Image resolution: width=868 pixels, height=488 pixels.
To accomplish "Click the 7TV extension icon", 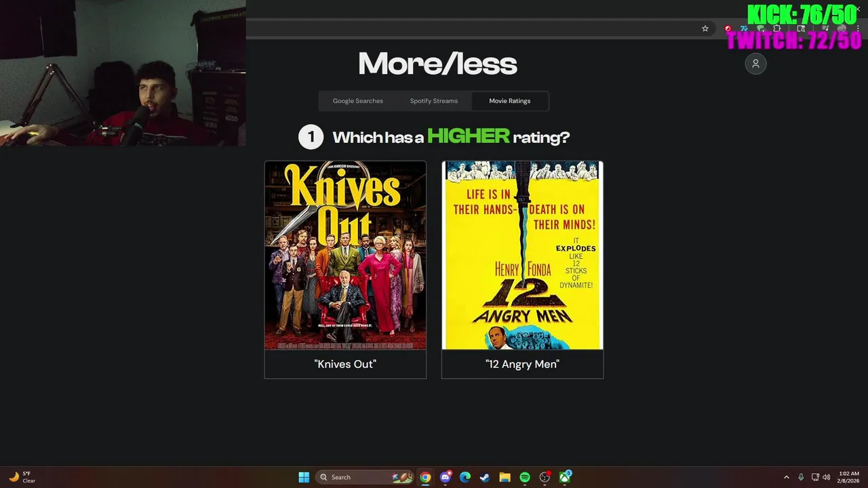I will (744, 28).
